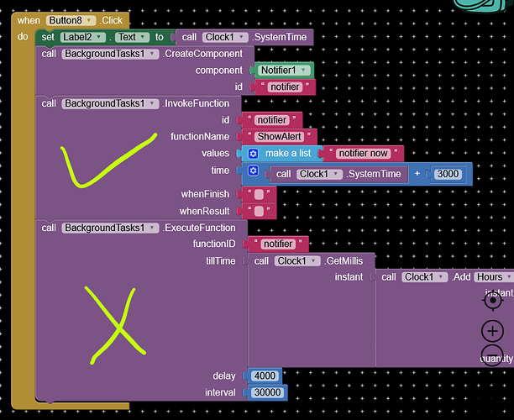Open BackgroundTasks1 dropdown on the InvokeFunction block
Viewport: 514px width, 420px height.
[x=110, y=103]
